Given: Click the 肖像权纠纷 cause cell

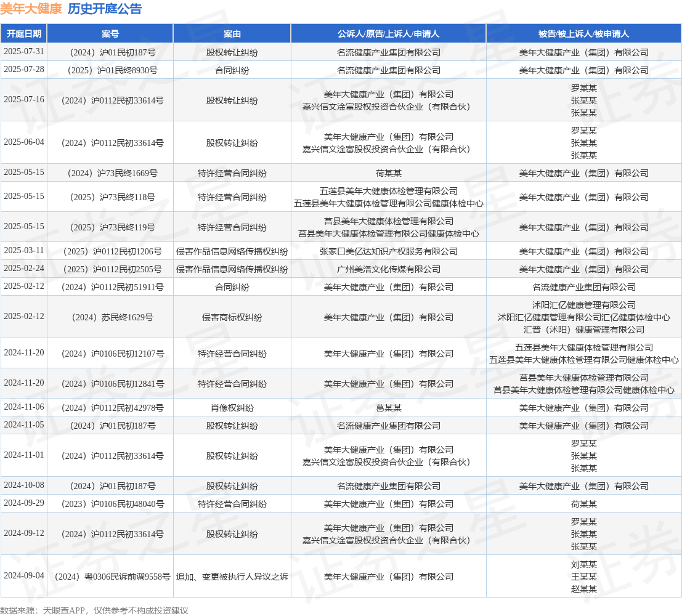Looking at the screenshot, I should coord(232,408).
